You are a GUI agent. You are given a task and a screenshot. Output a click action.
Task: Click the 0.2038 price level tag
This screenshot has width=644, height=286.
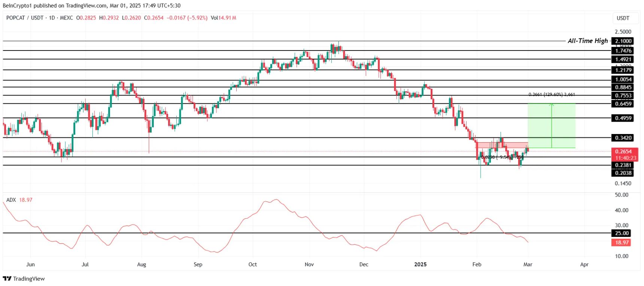pos(623,173)
